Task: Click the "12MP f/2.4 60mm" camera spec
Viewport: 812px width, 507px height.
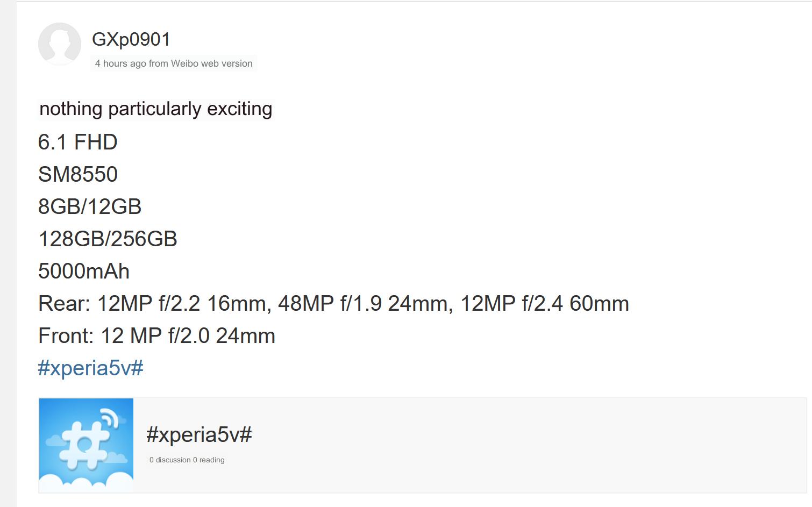Action: (544, 304)
